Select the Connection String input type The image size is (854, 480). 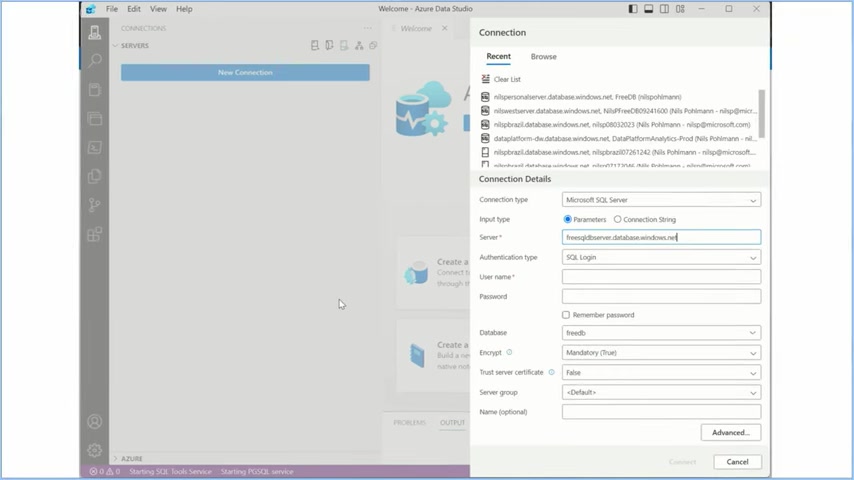(618, 220)
